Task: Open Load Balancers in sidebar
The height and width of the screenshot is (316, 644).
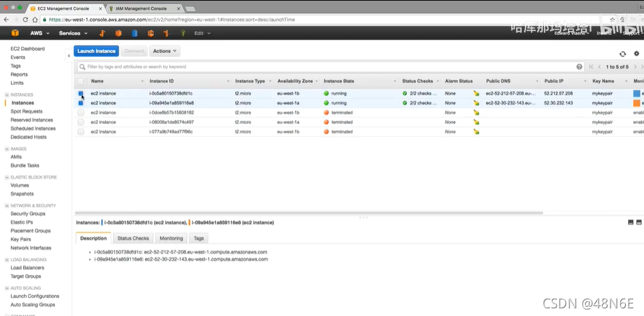Action: [x=27, y=267]
